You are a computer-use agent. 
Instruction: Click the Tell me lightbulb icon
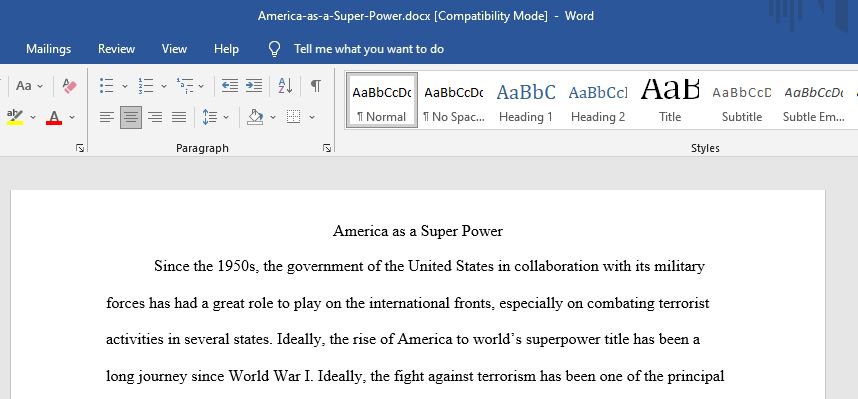274,49
